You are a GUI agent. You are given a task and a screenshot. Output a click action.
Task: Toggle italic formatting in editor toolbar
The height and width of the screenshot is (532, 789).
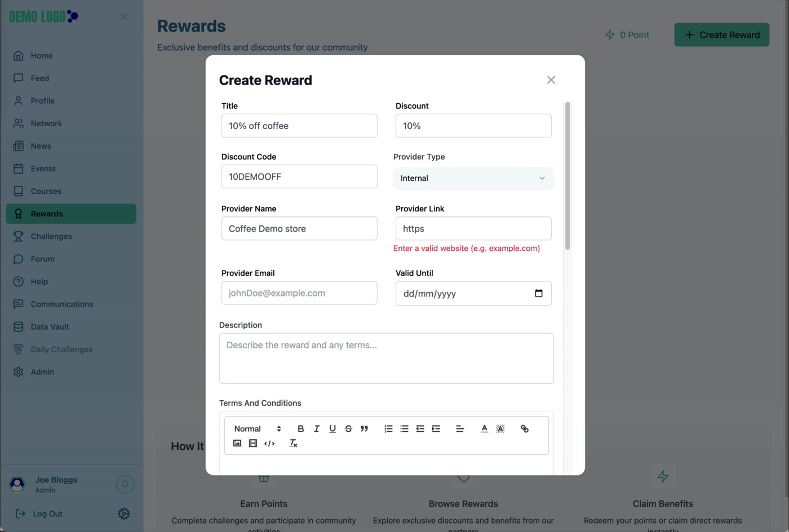(x=317, y=429)
